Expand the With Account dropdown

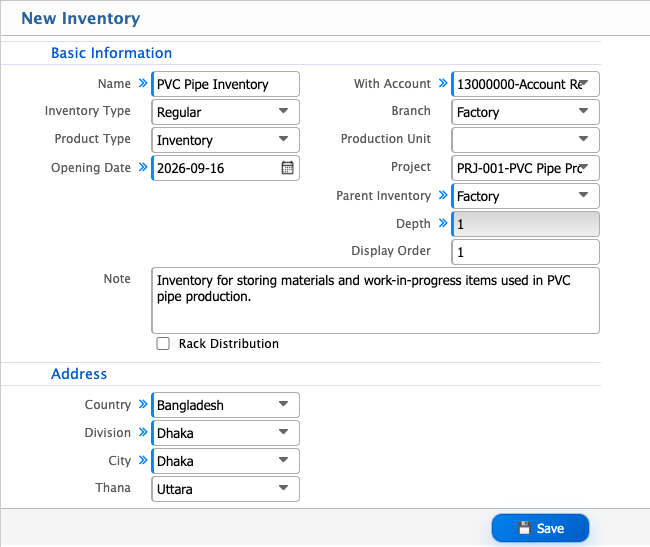pos(525,84)
